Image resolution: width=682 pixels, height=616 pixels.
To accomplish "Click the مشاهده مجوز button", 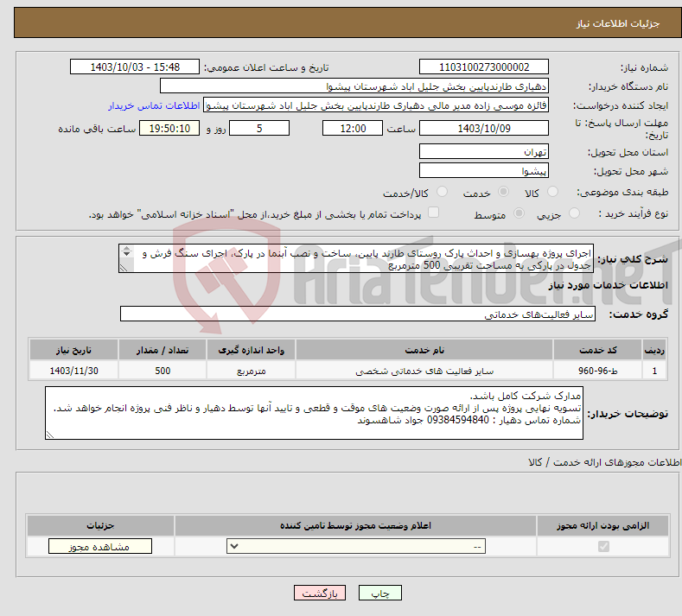I will [100, 546].
